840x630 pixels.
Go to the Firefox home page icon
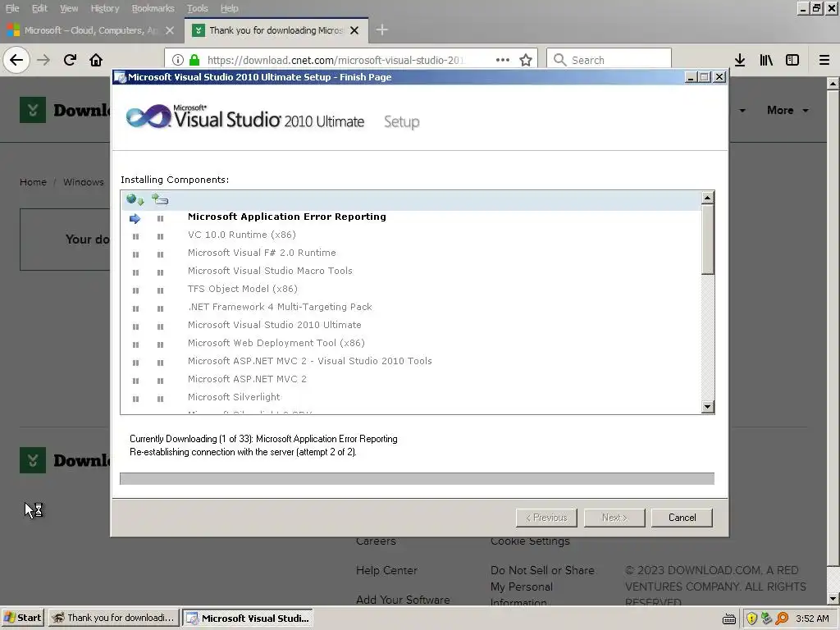click(96, 60)
